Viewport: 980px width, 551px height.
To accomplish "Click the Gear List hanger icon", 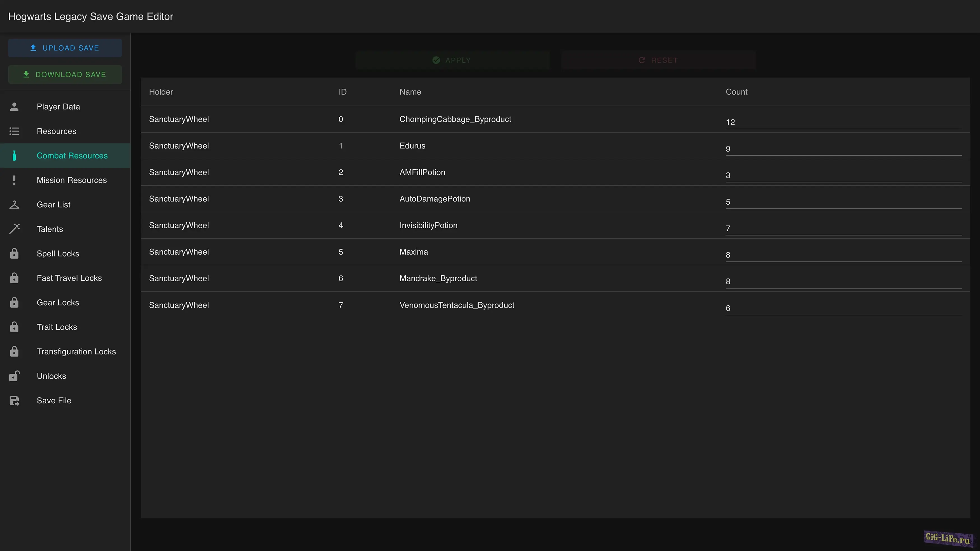I will tap(14, 205).
